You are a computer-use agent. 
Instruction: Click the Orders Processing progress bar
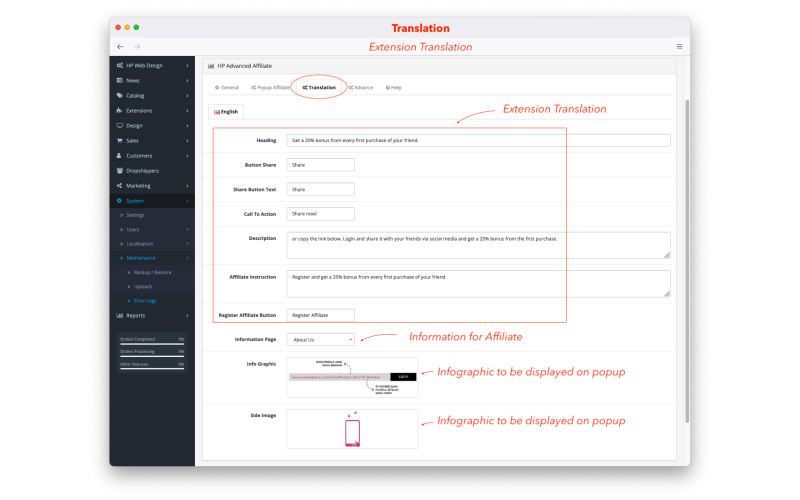point(152,357)
